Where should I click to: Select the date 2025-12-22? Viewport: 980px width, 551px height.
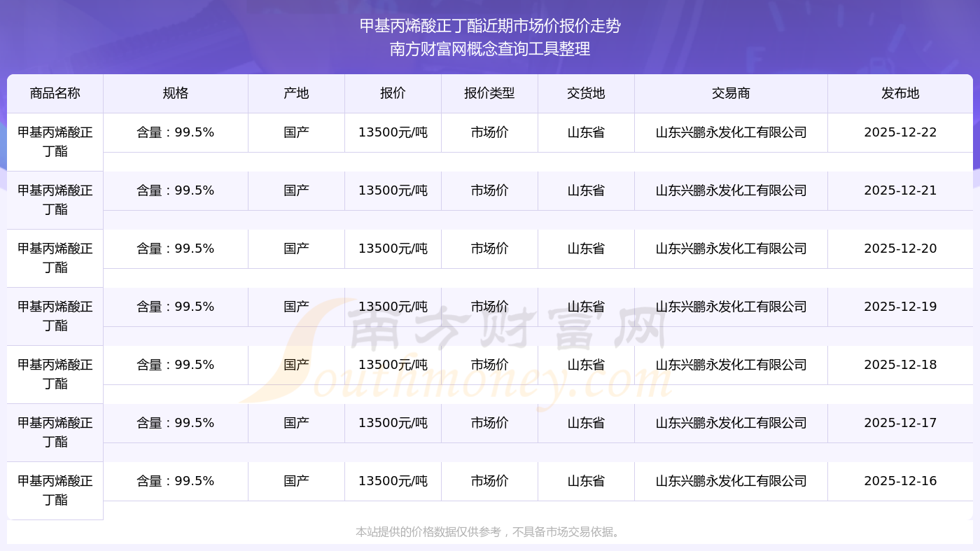pyautogui.click(x=901, y=132)
